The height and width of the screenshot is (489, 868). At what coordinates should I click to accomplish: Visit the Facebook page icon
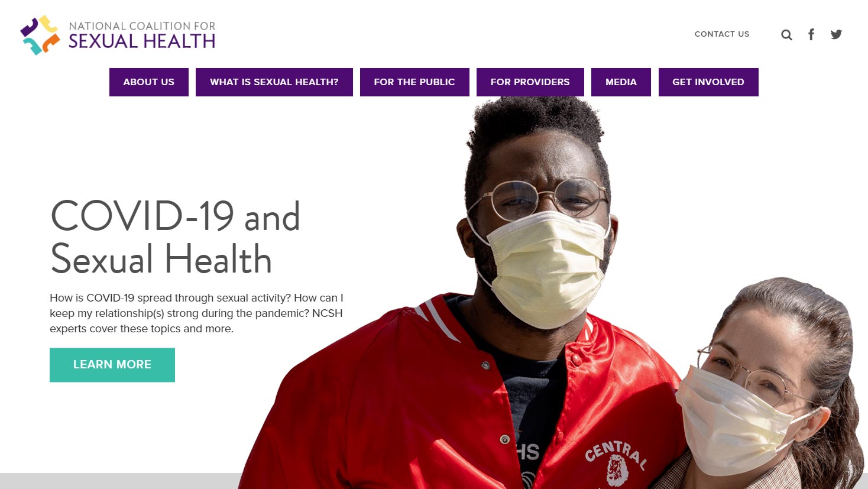coord(811,34)
